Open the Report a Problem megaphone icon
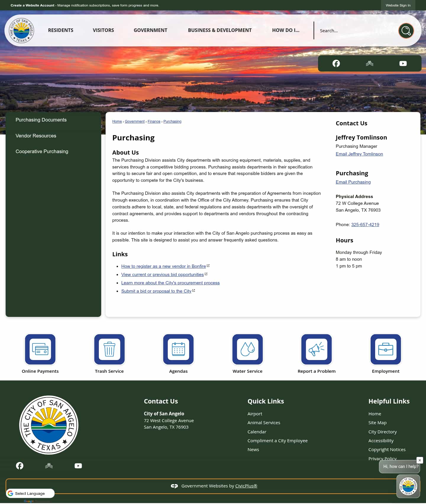The height and width of the screenshot is (504, 426). [x=317, y=349]
